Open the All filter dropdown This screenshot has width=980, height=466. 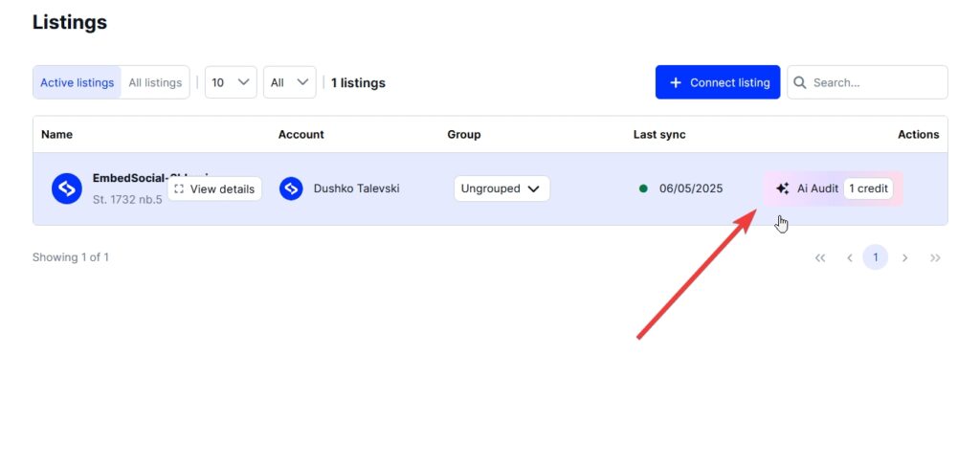tap(289, 82)
